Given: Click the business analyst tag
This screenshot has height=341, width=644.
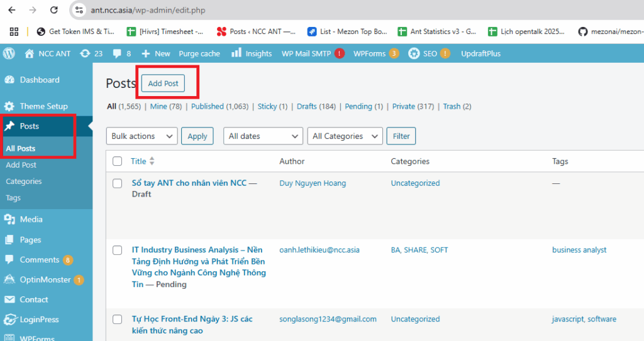Looking at the screenshot, I should (x=579, y=250).
